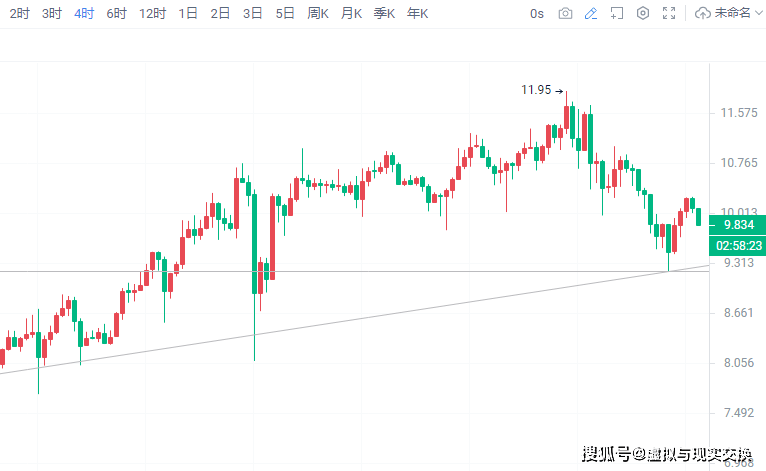Click the 11.95 high price marker
The width and height of the screenshot is (766, 471).
tap(536, 90)
